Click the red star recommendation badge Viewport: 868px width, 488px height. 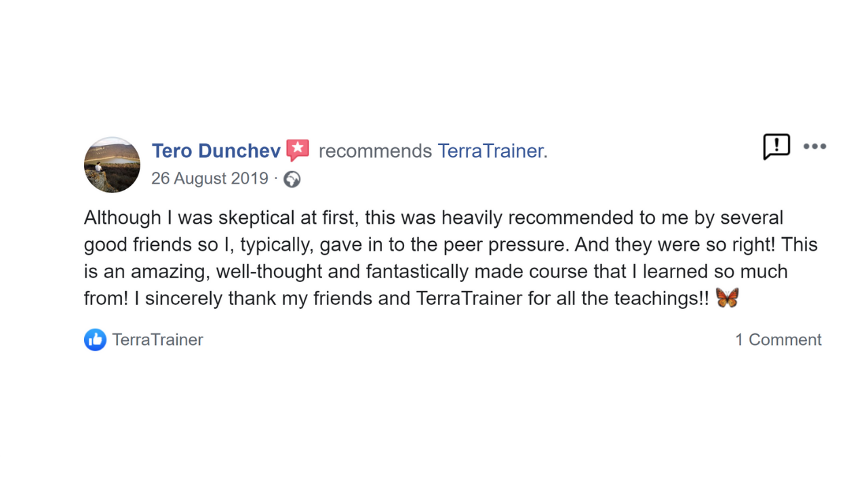coord(298,150)
